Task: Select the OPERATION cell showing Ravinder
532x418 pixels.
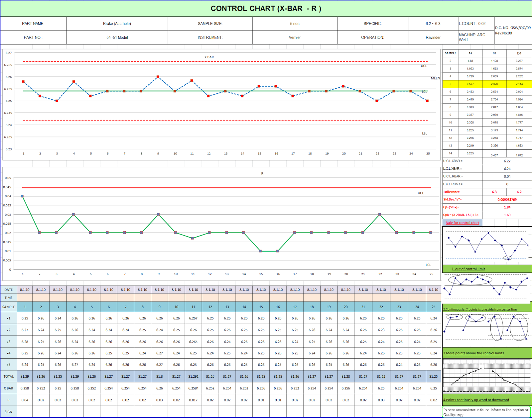Action: click(x=433, y=37)
